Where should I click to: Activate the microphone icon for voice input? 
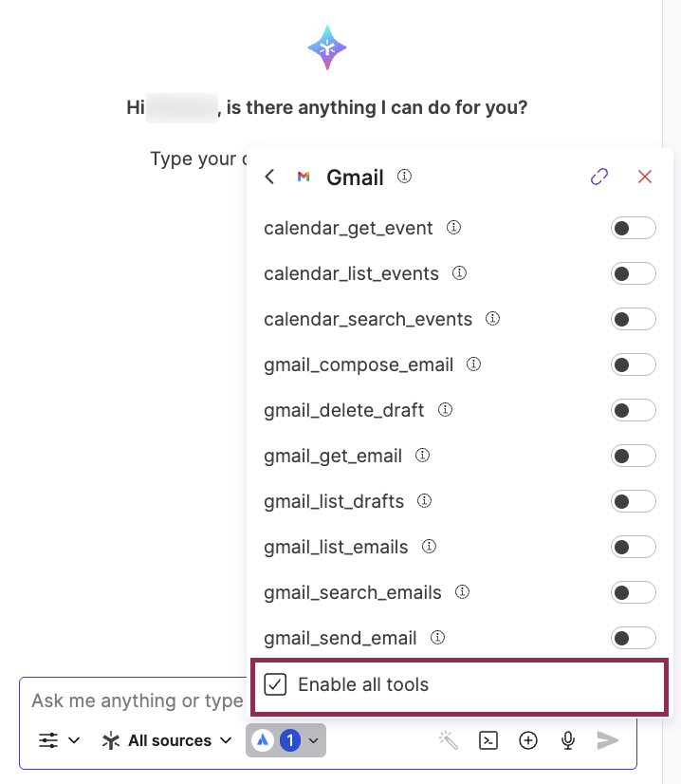pos(567,740)
